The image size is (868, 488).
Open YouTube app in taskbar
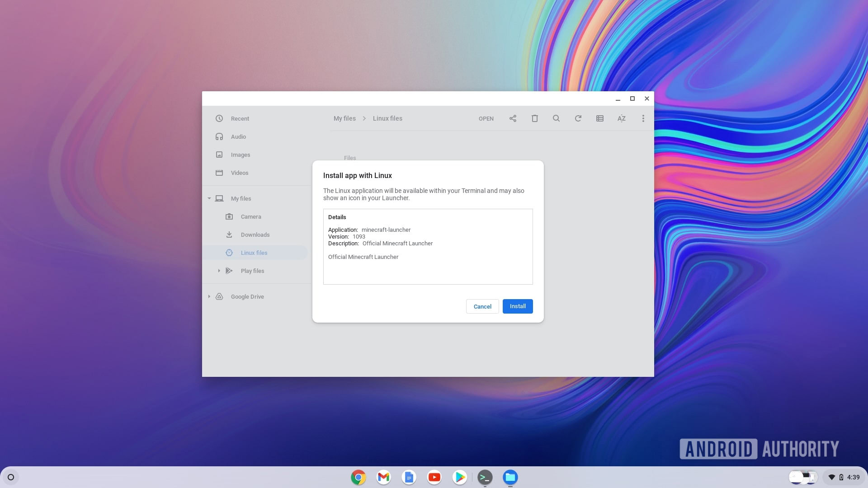[x=434, y=477]
